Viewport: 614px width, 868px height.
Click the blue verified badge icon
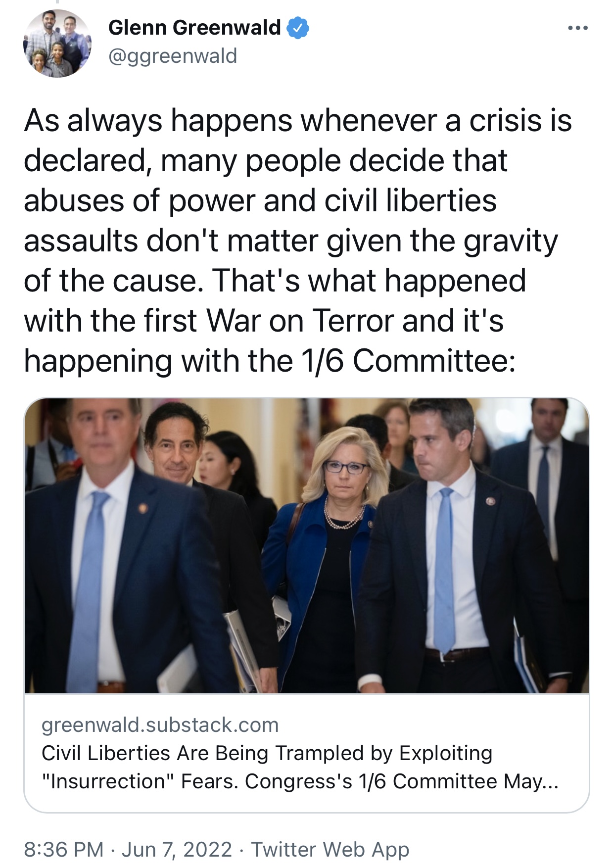298,28
